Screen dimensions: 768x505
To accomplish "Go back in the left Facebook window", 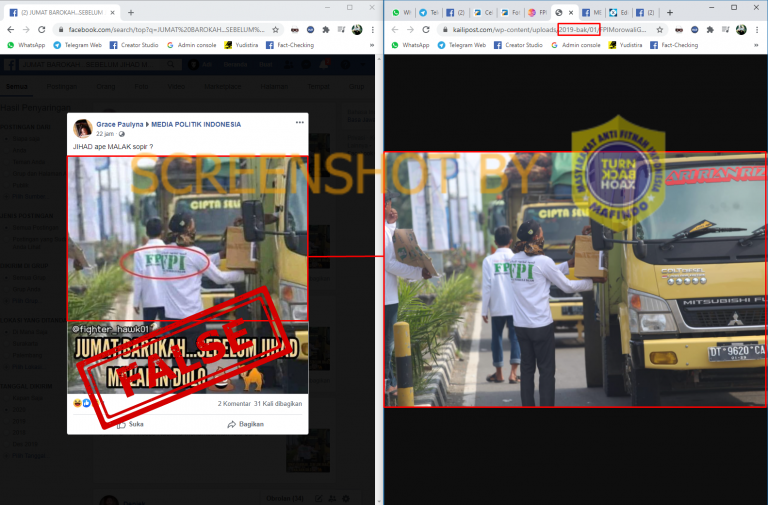I will click(11, 30).
